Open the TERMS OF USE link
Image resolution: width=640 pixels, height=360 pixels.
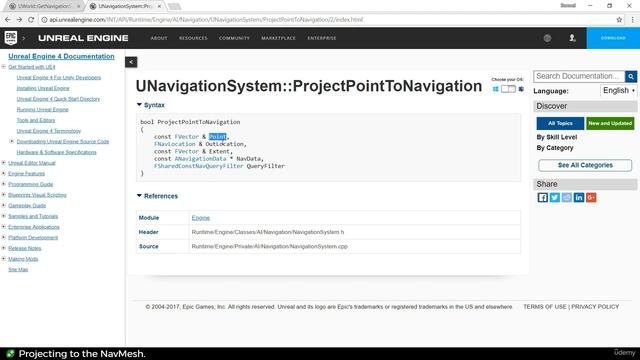tap(544, 307)
